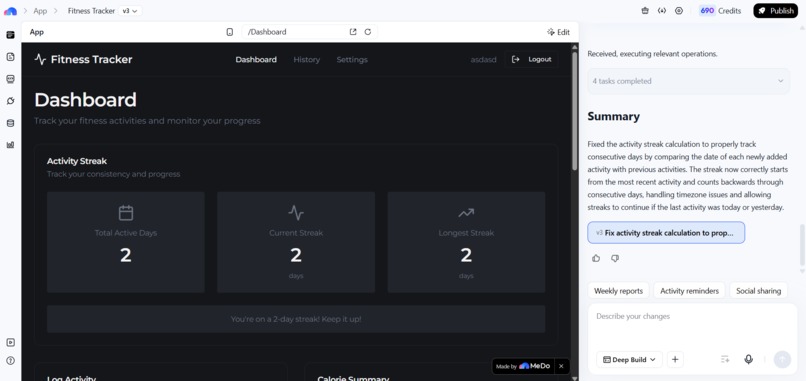
Task: Select the Activity reminders suggestion chip
Action: coord(689,291)
